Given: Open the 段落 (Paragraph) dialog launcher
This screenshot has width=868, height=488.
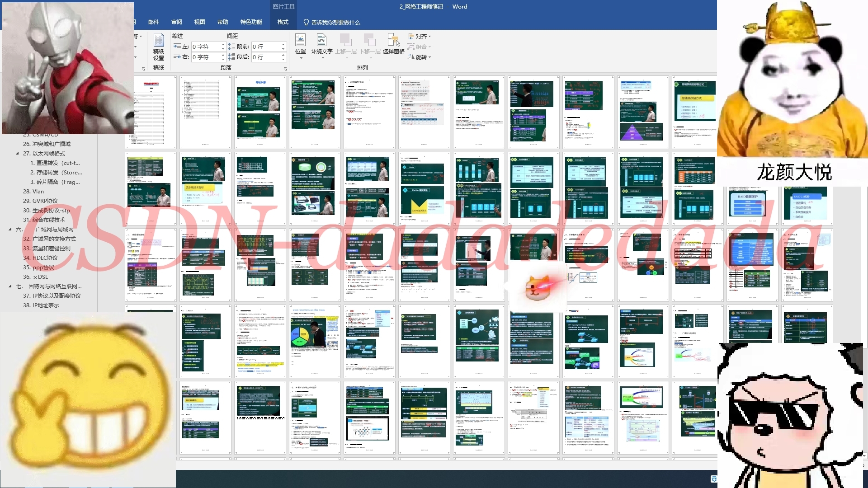Looking at the screenshot, I should 285,69.
